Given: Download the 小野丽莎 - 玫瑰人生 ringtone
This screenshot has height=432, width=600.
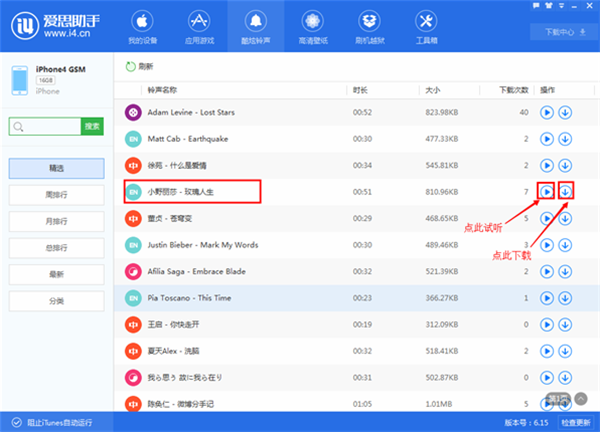Looking at the screenshot, I should [x=566, y=191].
